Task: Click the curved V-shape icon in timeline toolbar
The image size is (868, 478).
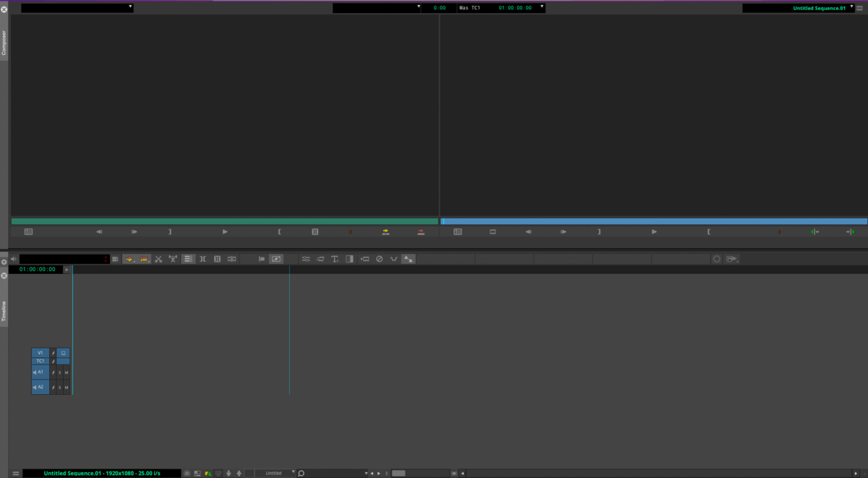Action: 393,258
